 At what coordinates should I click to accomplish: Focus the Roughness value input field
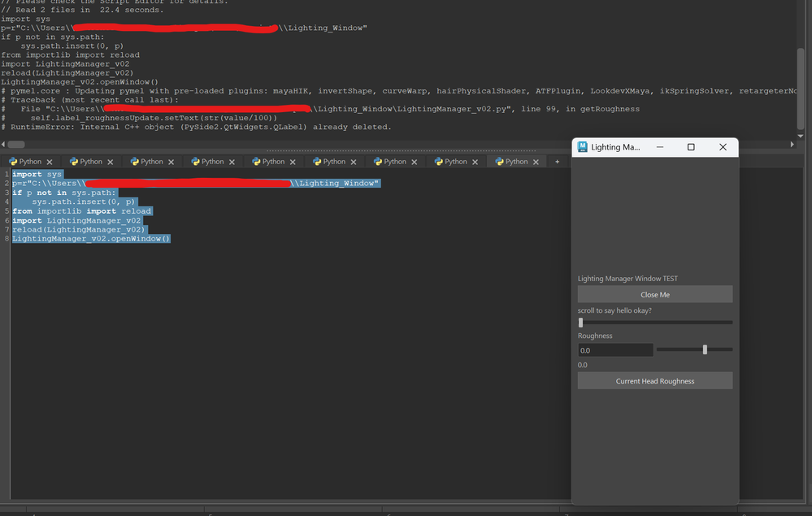click(x=615, y=350)
